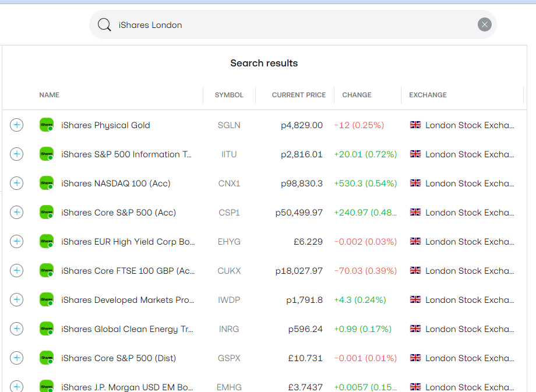Add iShares Physical Gold with plus icon
This screenshot has width=536, height=392.
pyautogui.click(x=17, y=125)
